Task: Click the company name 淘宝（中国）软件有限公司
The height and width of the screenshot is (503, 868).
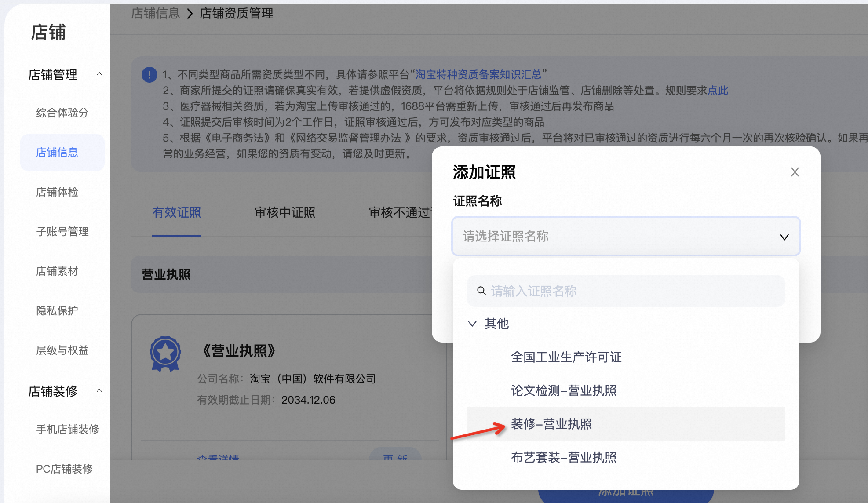Action: [313, 379]
